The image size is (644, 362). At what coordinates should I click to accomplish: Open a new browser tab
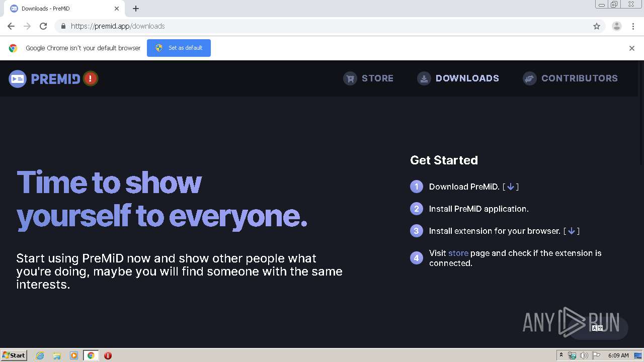click(136, 9)
